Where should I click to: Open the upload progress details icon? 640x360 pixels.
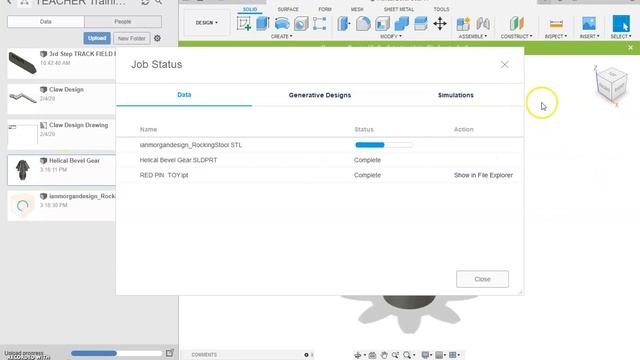[170, 353]
